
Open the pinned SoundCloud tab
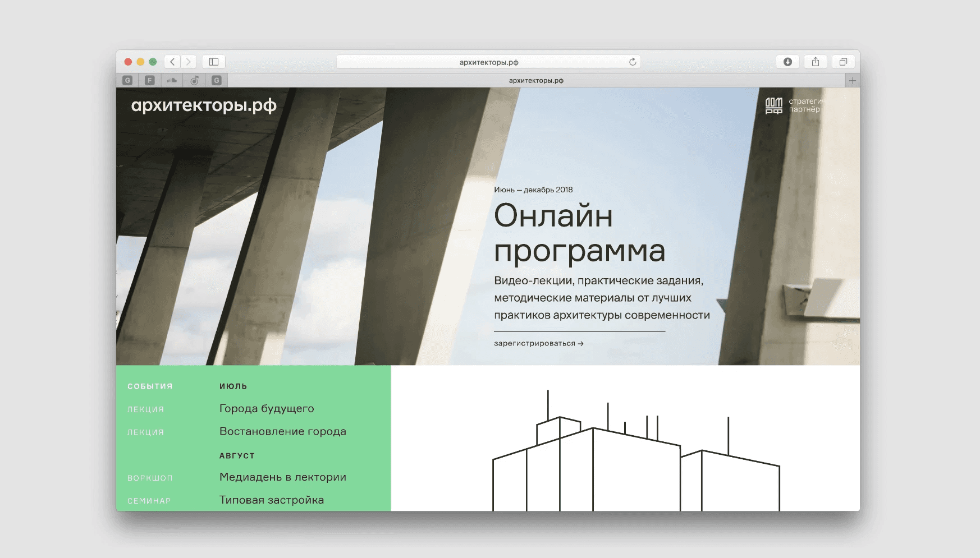[x=172, y=80]
